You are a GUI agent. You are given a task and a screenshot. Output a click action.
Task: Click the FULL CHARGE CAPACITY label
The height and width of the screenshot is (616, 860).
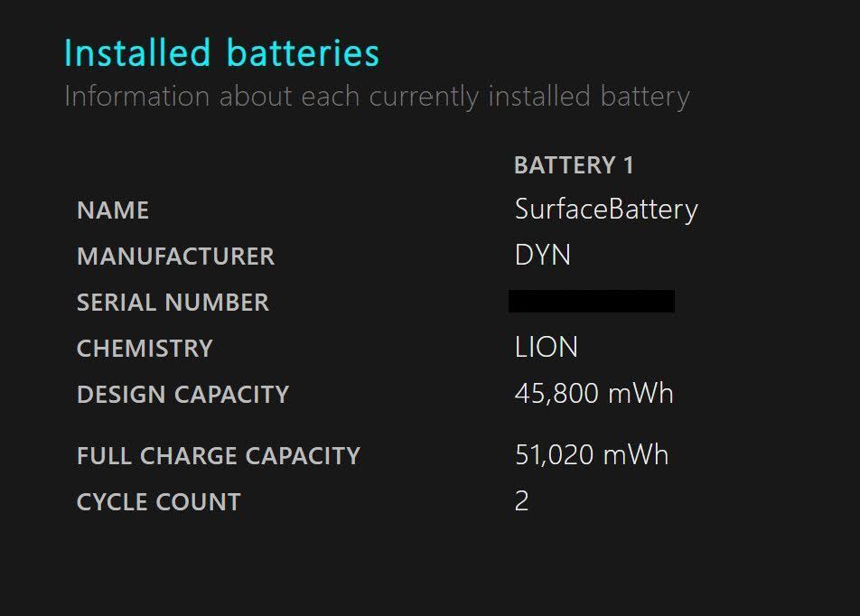(219, 456)
